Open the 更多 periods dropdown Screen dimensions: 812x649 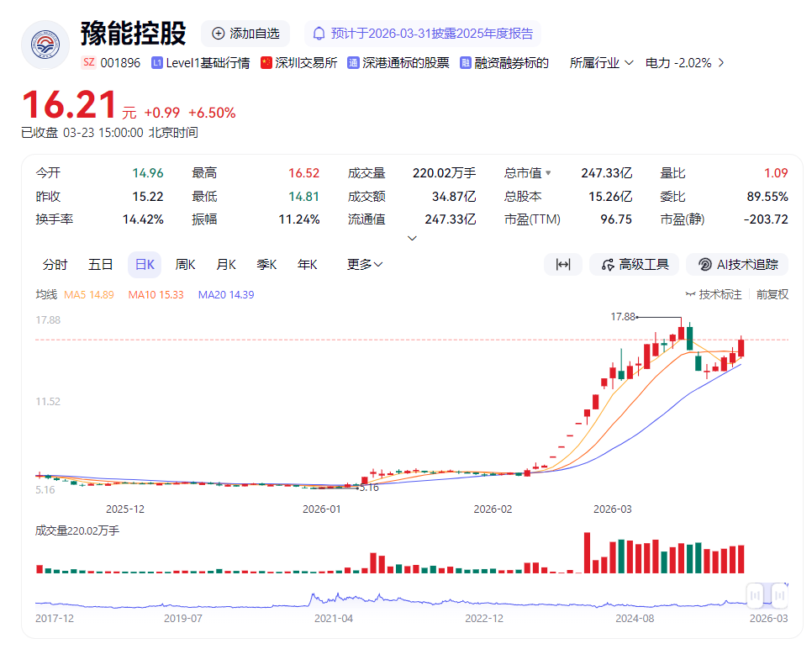click(x=365, y=265)
